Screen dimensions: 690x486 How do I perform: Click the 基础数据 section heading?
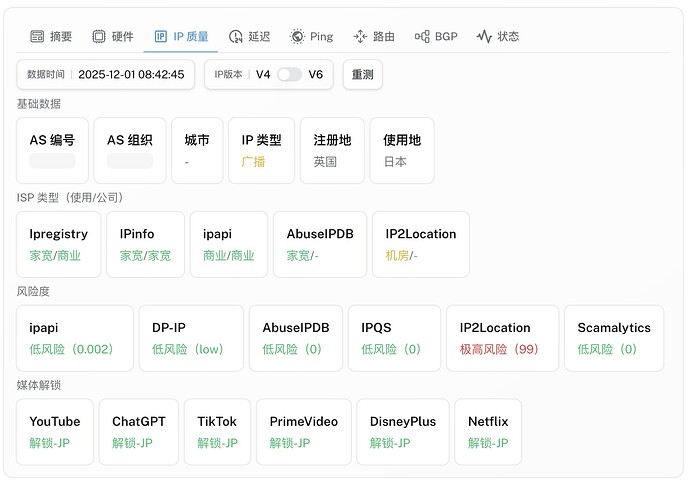pos(39,104)
